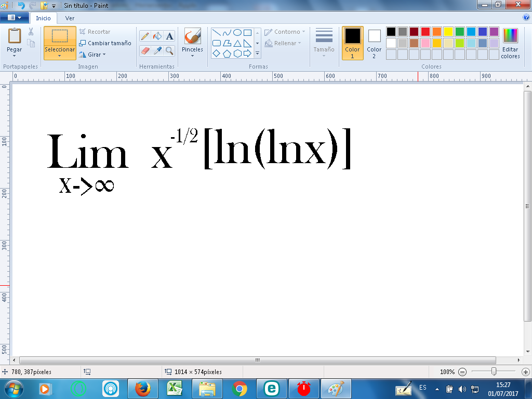The image size is (532, 399).
Task: Open the Paint file menu button
Action: click(14, 18)
